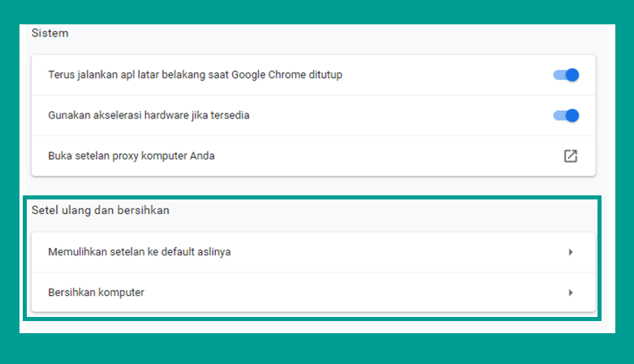Viewport: 634px width, 364px height.
Task: Click the Setel ulang dan bersihkan heading
Action: click(101, 211)
